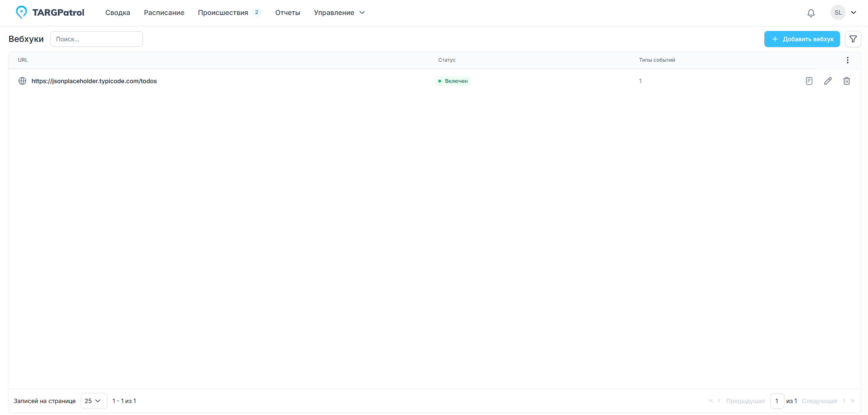Open the Расписание page

tap(164, 13)
